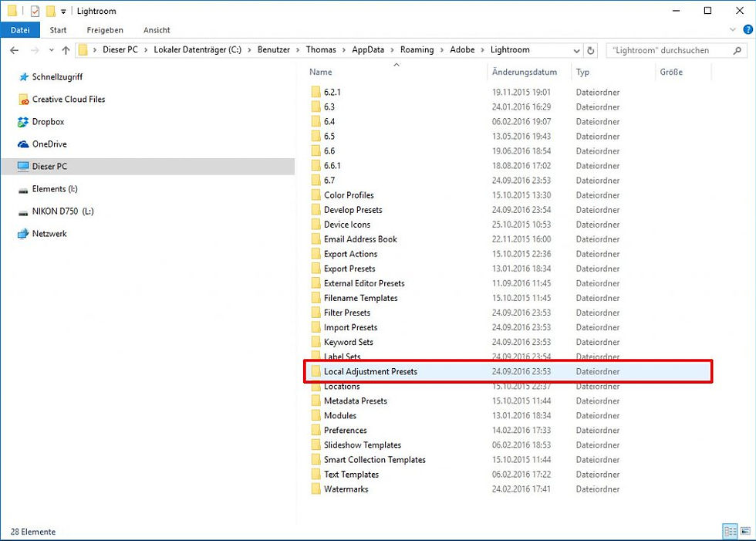This screenshot has height=541, width=756.
Task: Open the Help question mark icon
Action: tap(748, 30)
